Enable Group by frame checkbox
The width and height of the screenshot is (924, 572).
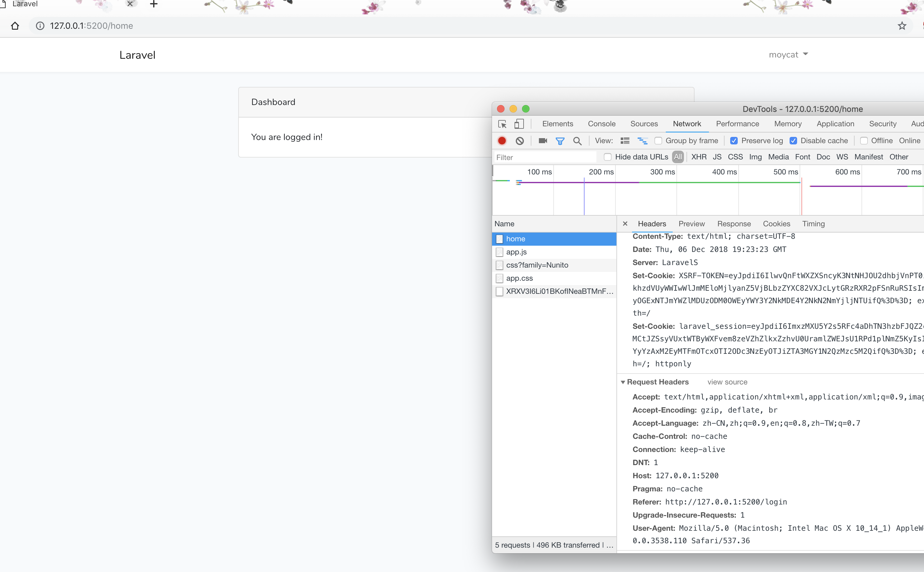(659, 141)
